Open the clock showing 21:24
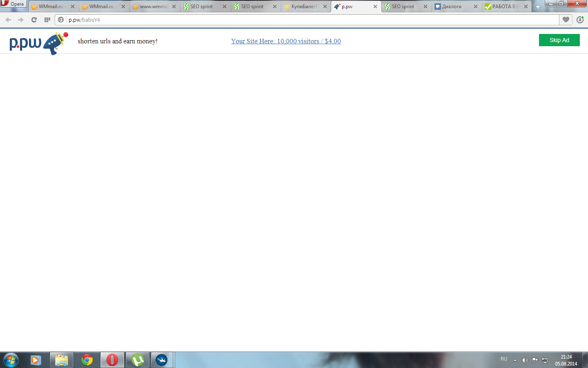588x368 pixels. pos(566,360)
